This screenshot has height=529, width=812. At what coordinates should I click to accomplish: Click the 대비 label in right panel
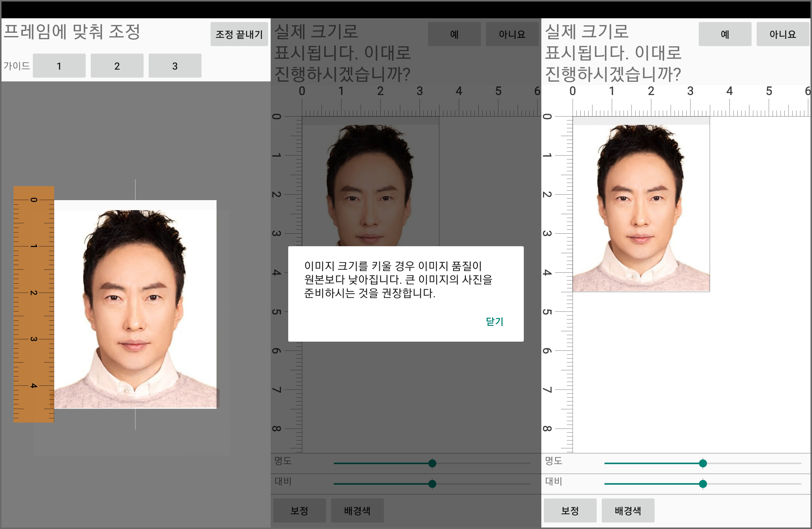click(x=553, y=481)
